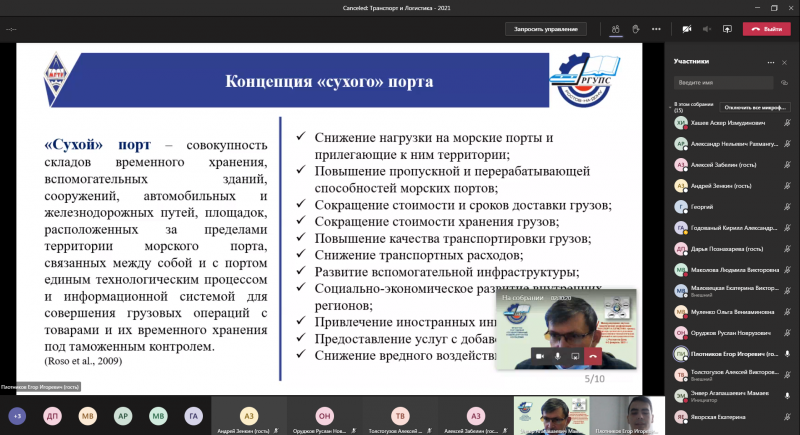Close the Участники panel with X
The width and height of the screenshot is (800, 435).
785,61
